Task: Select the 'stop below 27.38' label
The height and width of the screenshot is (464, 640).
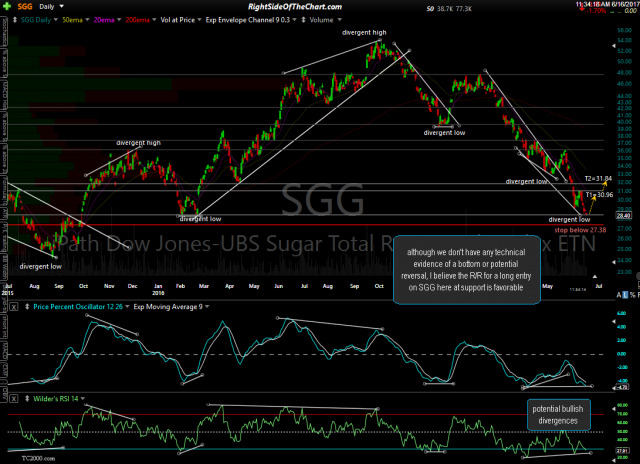Action: pos(580,230)
